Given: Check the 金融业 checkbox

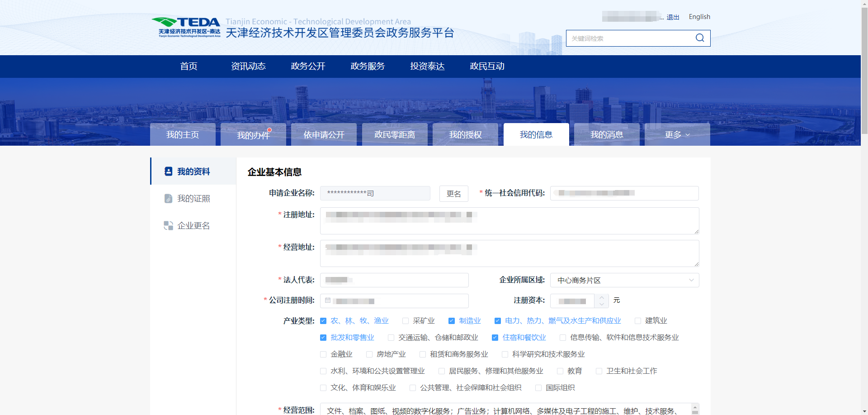Looking at the screenshot, I should click(323, 354).
